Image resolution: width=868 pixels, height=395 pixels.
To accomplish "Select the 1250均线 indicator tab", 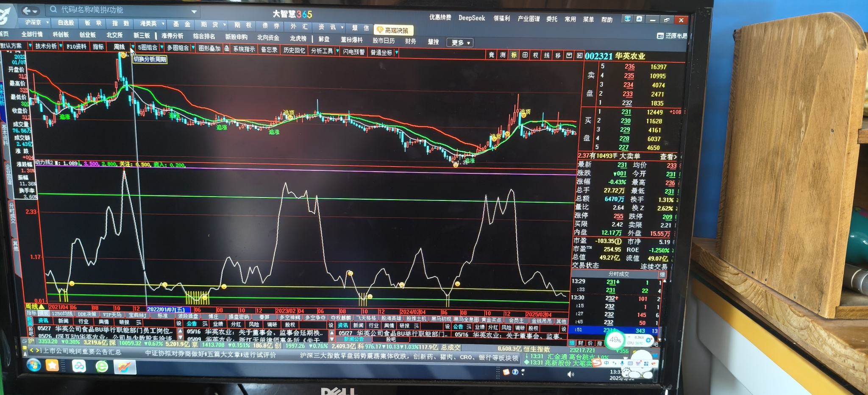I will tap(62, 314).
